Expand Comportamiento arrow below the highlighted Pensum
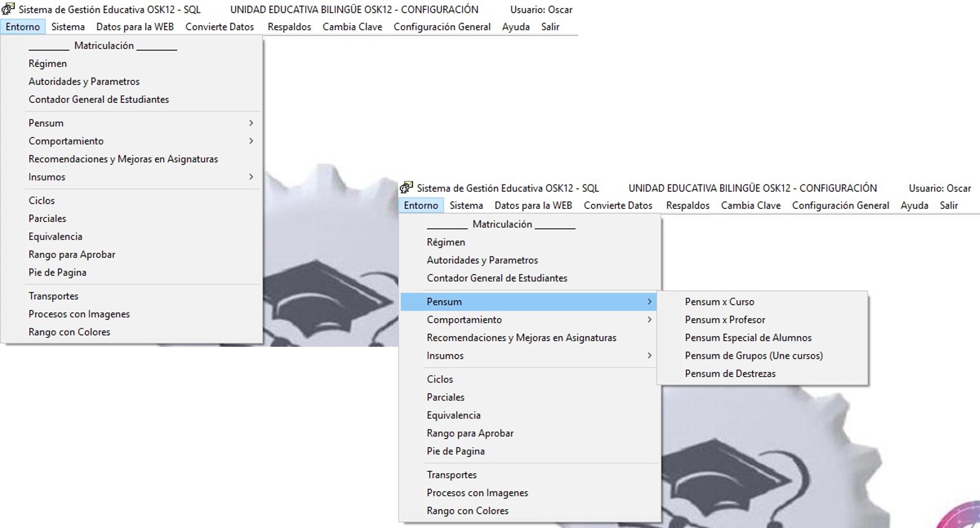980x528 pixels. (649, 320)
